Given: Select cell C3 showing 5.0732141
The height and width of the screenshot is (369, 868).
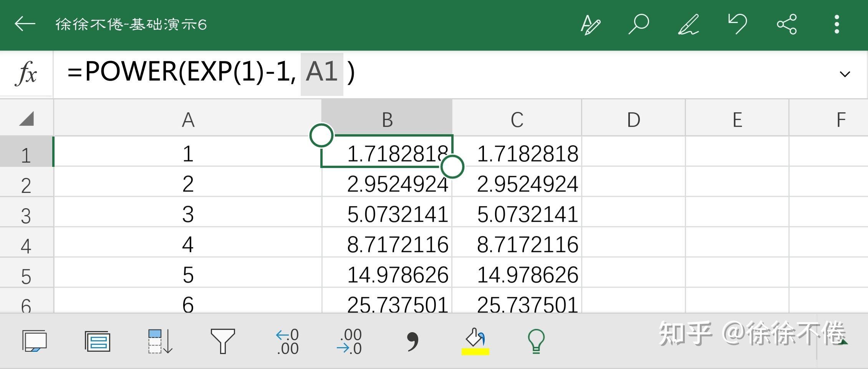Looking at the screenshot, I should point(517,213).
